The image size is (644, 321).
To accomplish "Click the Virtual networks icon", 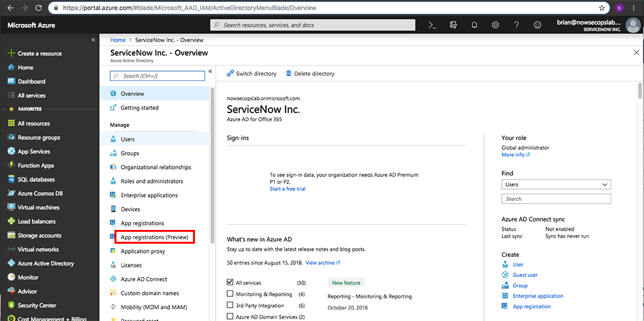I will tap(11, 249).
